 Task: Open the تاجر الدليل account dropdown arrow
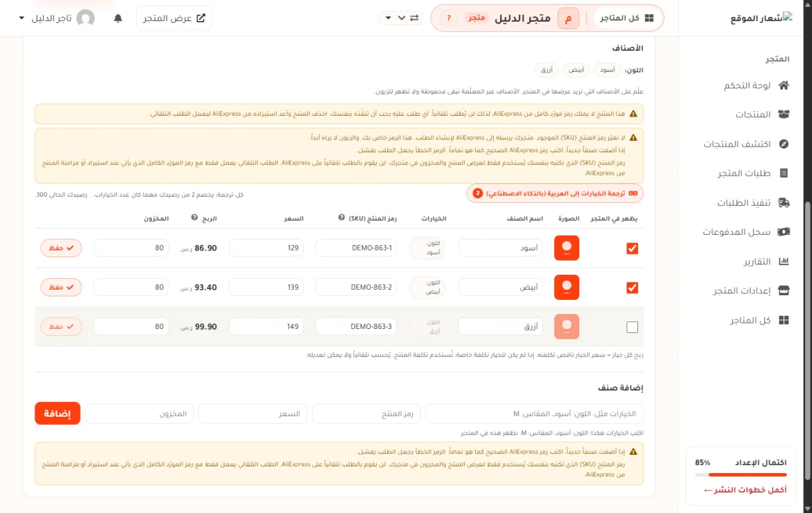(22, 18)
